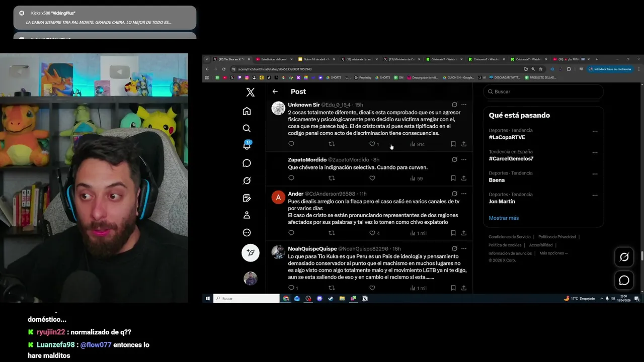Repost Unknown Sir's post
The height and width of the screenshot is (362, 644).
pos(332,144)
